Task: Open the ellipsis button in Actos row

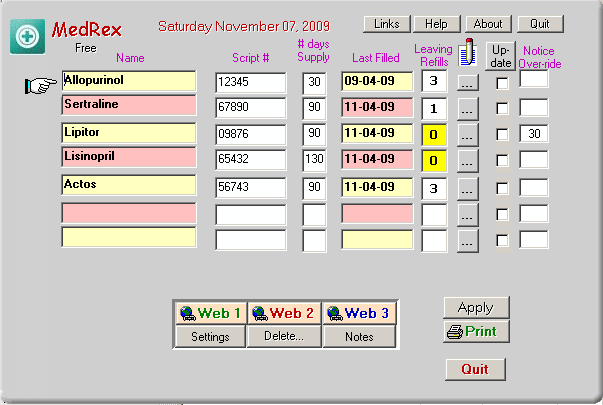Action: pos(468,188)
